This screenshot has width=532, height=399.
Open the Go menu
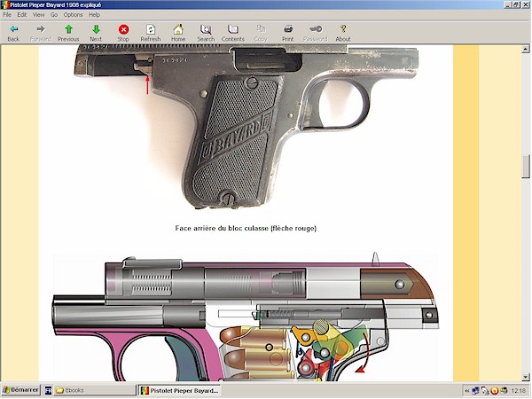(x=54, y=14)
